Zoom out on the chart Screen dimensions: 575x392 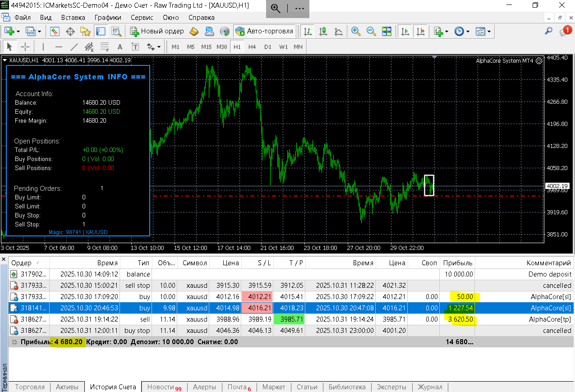(x=371, y=32)
